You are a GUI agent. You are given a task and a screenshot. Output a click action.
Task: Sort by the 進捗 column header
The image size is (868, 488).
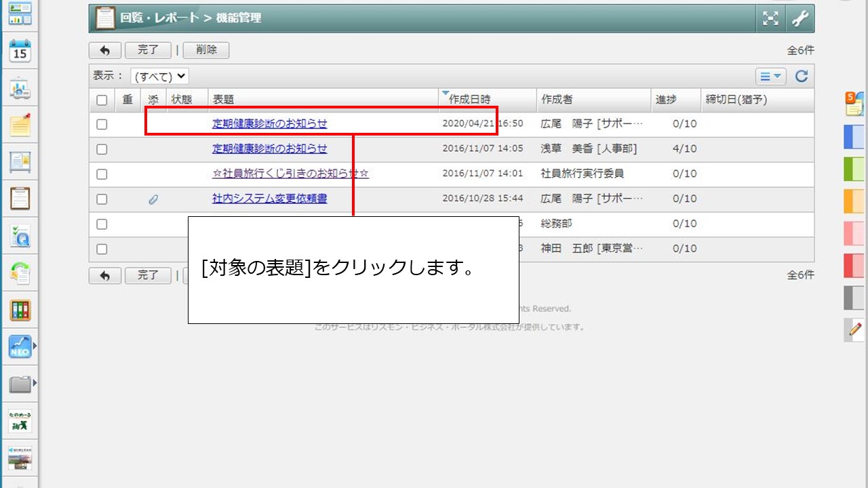coord(666,100)
